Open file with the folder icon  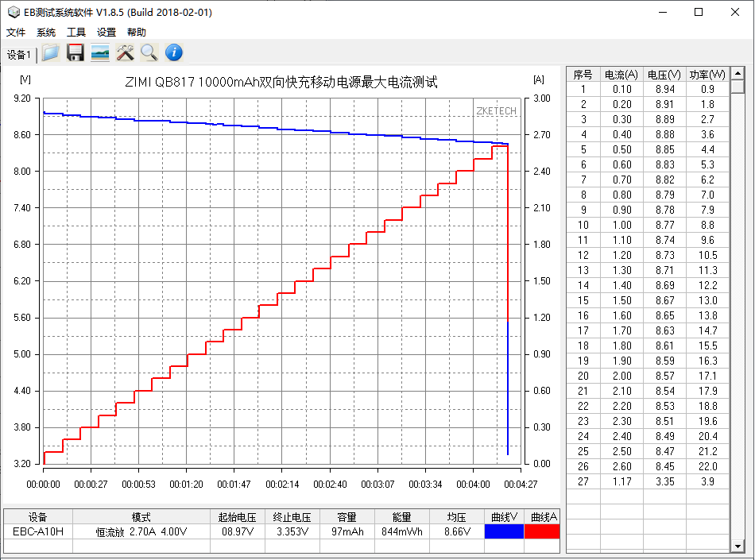[x=51, y=52]
